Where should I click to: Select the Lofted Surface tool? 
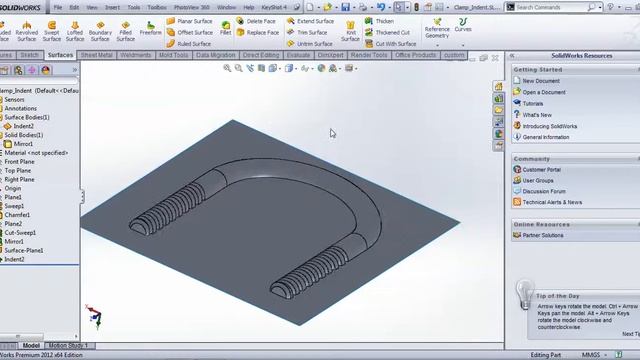coord(75,31)
